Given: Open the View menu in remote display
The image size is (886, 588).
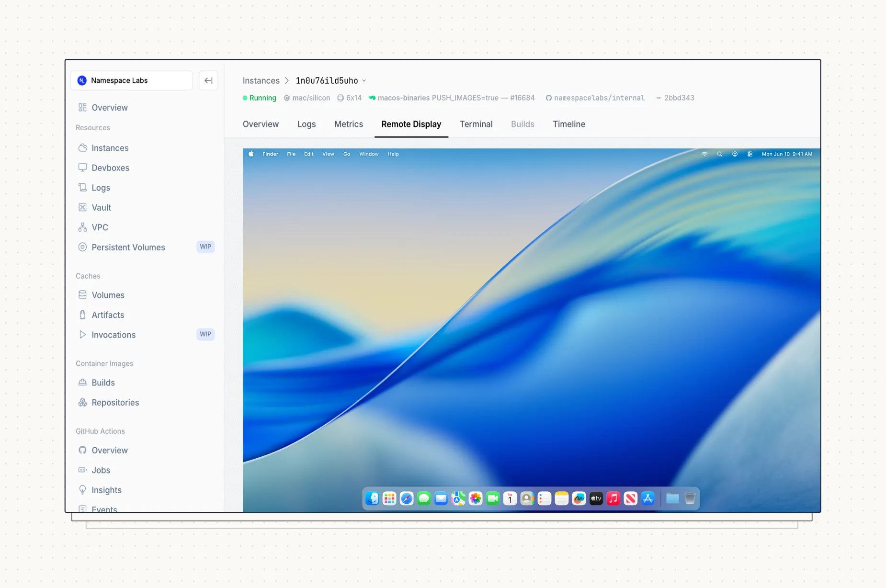Looking at the screenshot, I should (x=328, y=154).
